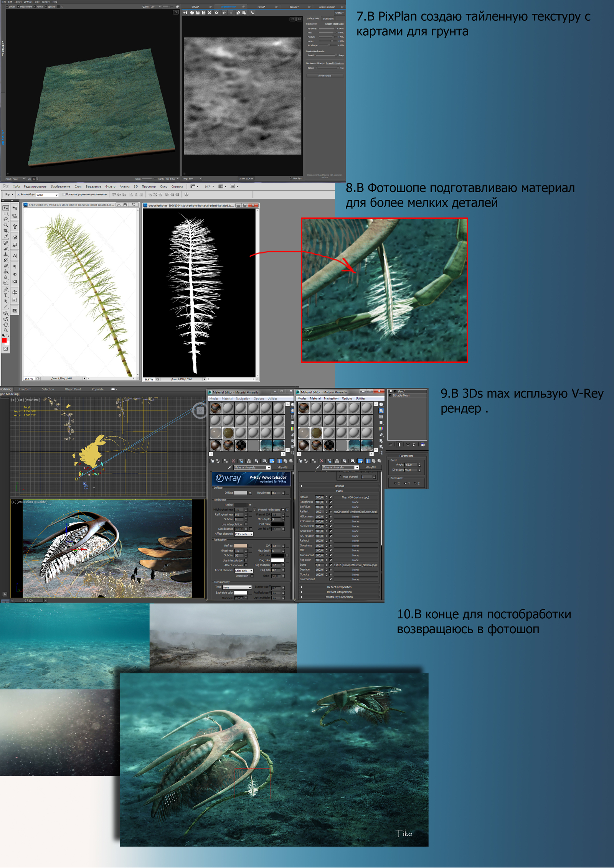This screenshot has height=868, width=614.
Task: Click the red foreground color swatch
Action: coord(4,341)
